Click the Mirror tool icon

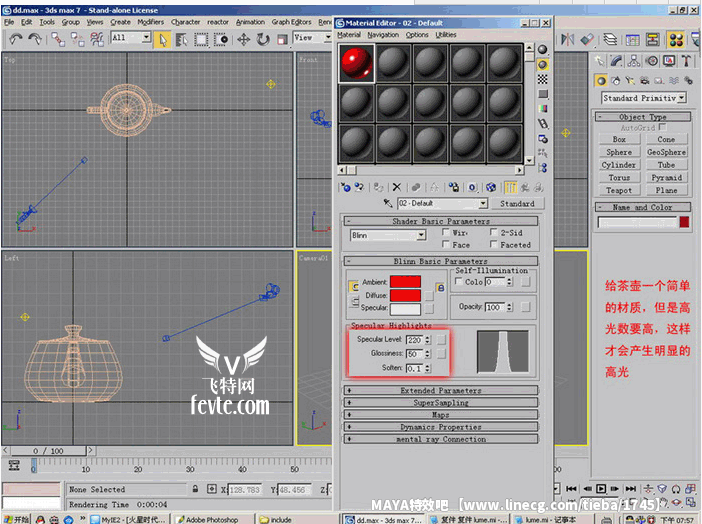pos(567,40)
